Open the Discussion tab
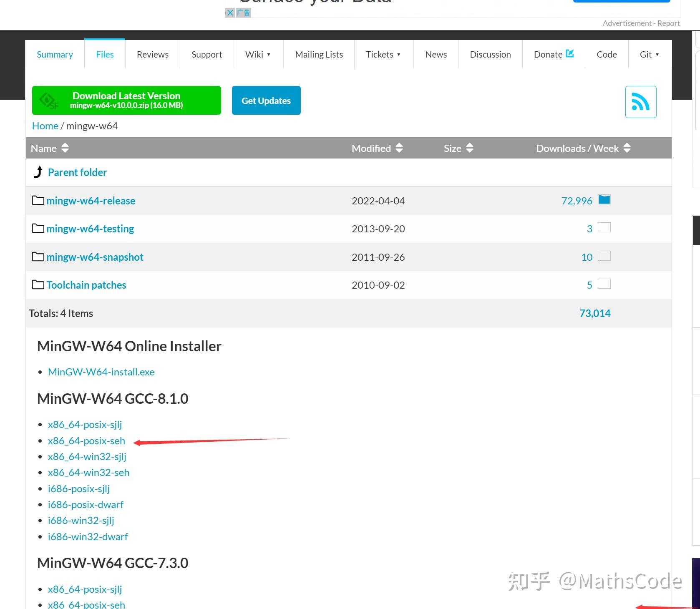This screenshot has width=700, height=609. 490,54
